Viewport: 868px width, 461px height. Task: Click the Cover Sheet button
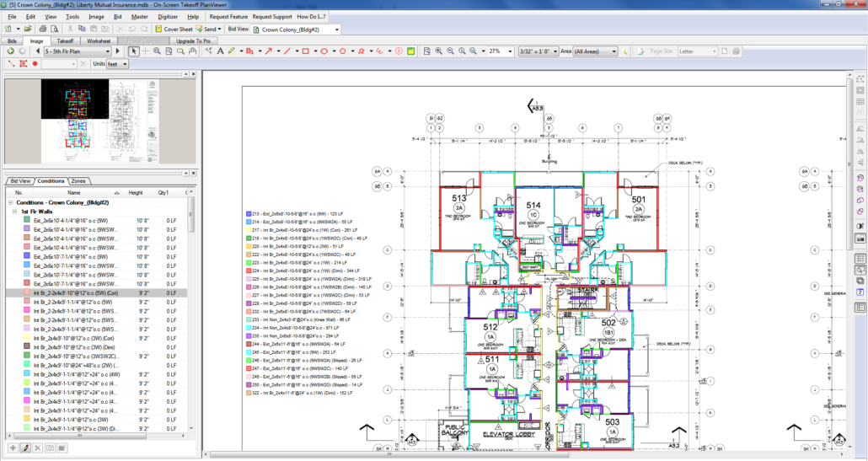coord(173,29)
